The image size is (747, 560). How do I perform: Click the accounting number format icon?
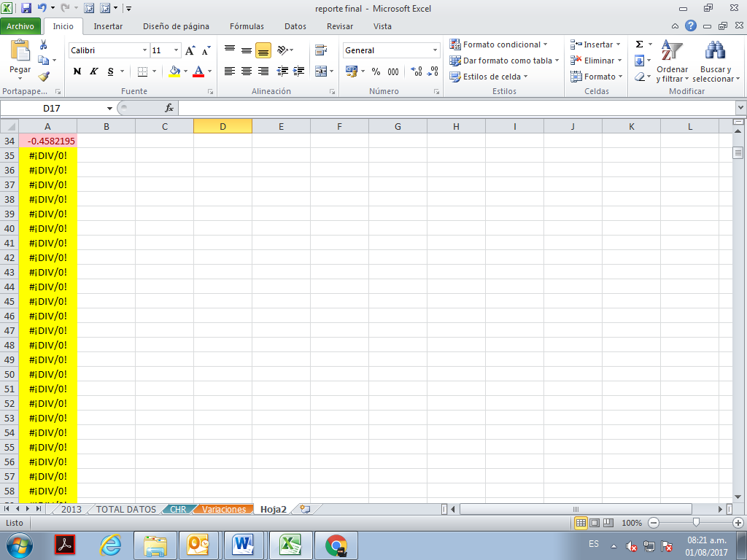(352, 71)
